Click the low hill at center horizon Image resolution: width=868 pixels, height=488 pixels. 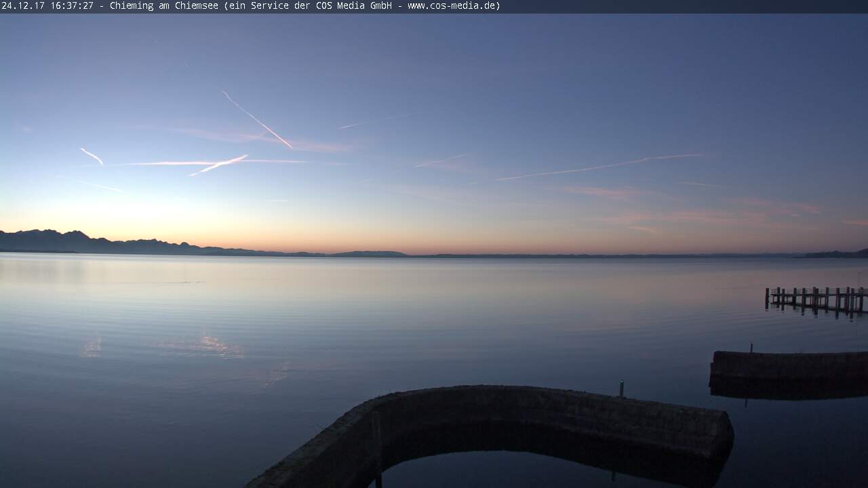(x=370, y=254)
